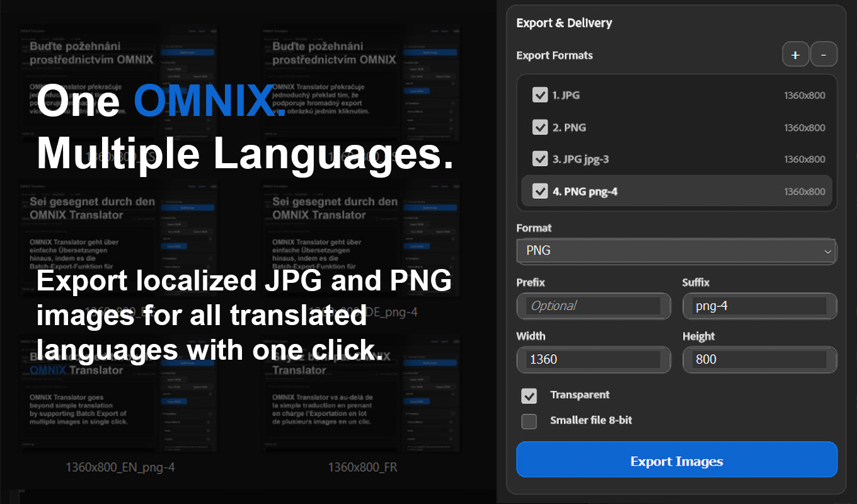Uncheck the 1. JPG format checkbox
Screen dimensions: 857x504
[540, 95]
